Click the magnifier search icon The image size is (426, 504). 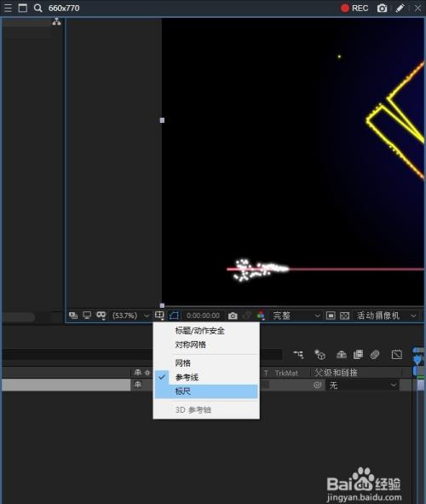pos(37,8)
